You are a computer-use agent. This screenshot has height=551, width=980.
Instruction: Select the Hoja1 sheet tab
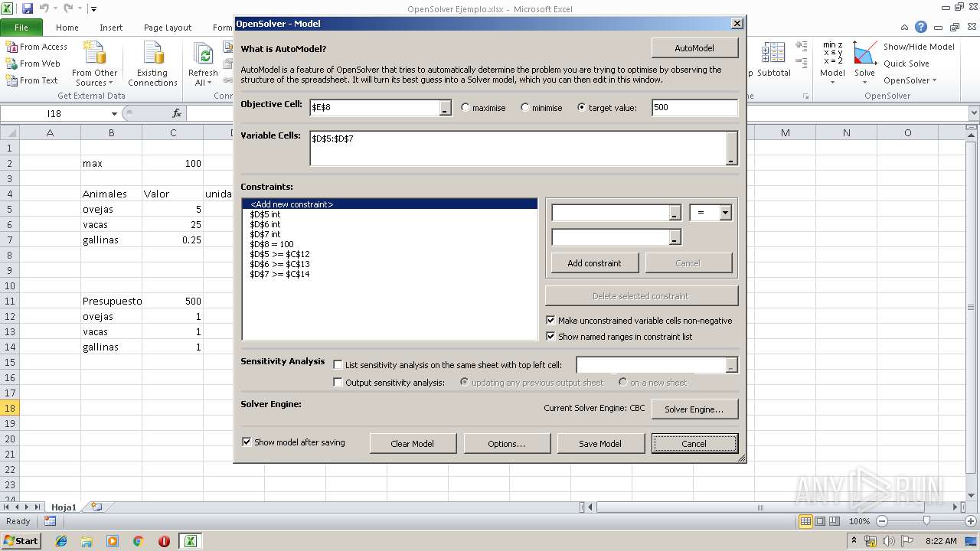pos(64,507)
